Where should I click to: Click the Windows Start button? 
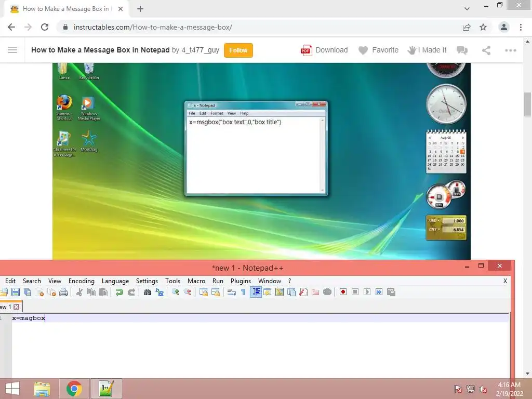[12, 389]
